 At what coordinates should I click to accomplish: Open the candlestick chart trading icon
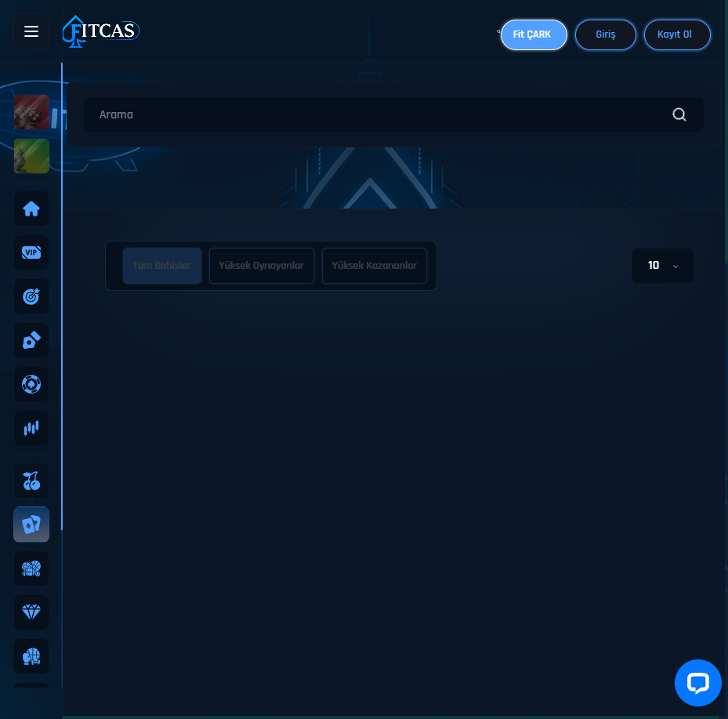pyautogui.click(x=31, y=428)
